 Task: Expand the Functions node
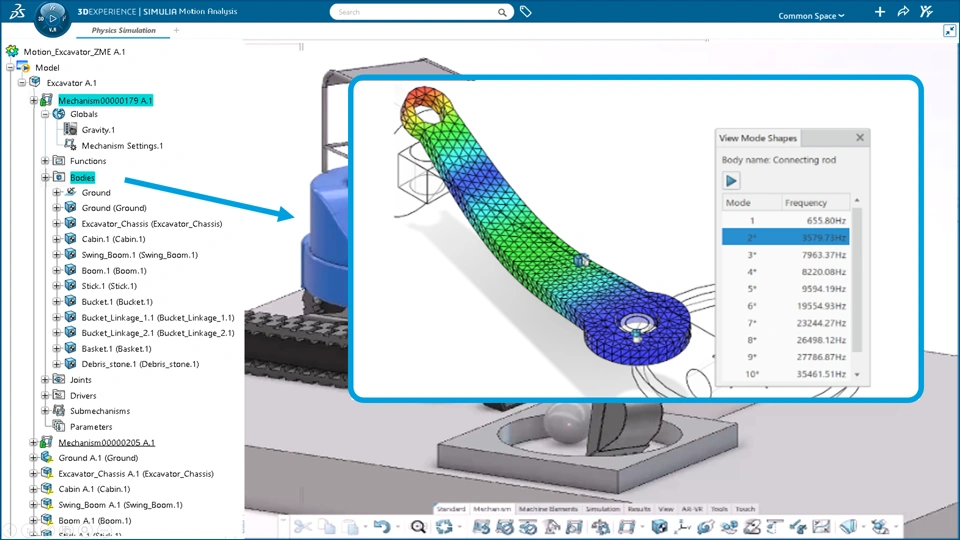click(45, 161)
